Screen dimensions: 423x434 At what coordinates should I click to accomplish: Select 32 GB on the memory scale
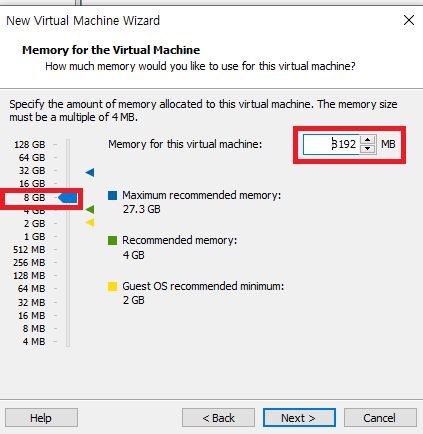coord(32,170)
